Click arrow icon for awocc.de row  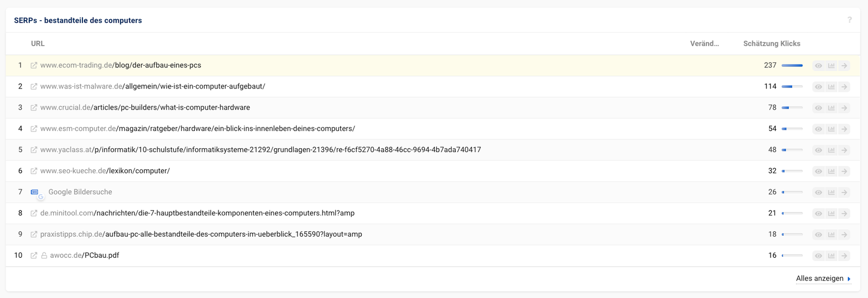[844, 256]
